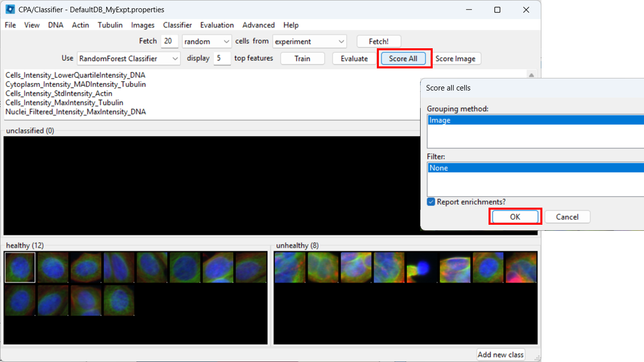644x362 pixels.
Task: Open the File menu
Action: pos(10,25)
